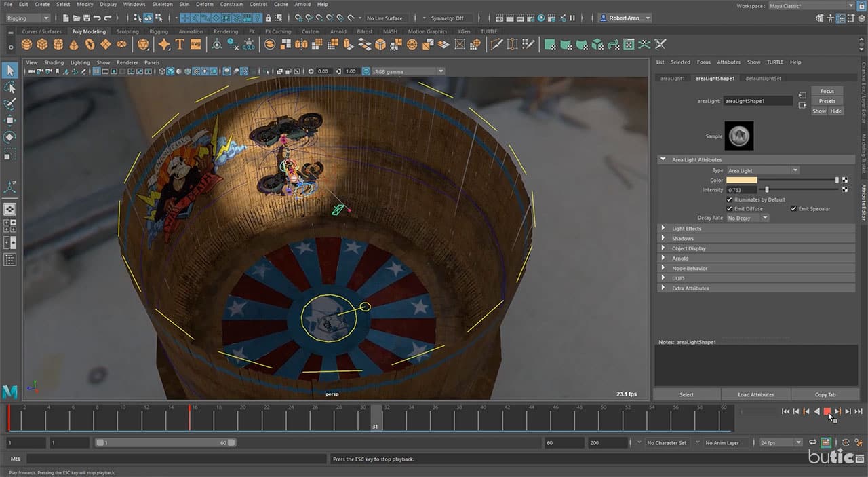Create a polygon sphere from the shelf
The height and width of the screenshot is (477, 868).
(26, 44)
